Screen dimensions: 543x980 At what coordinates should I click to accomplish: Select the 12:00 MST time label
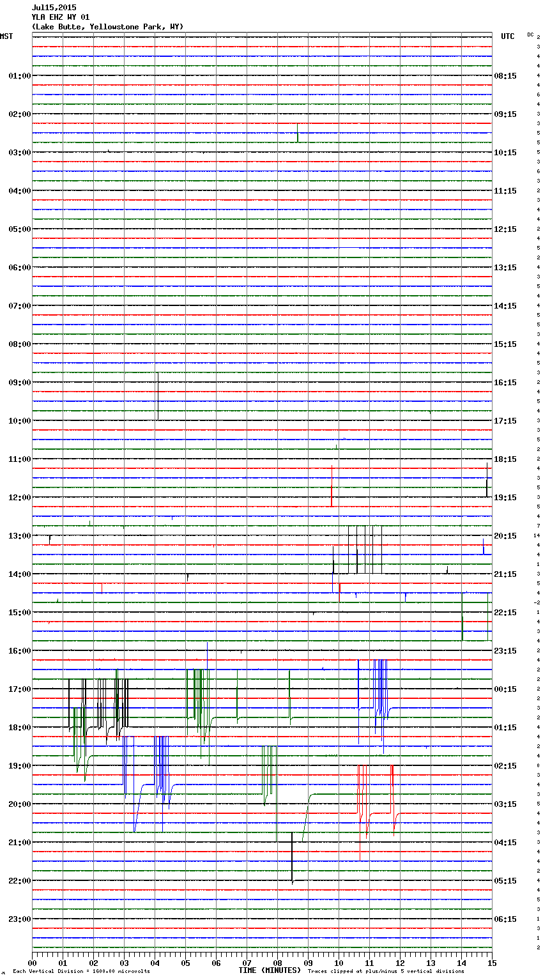(x=20, y=498)
